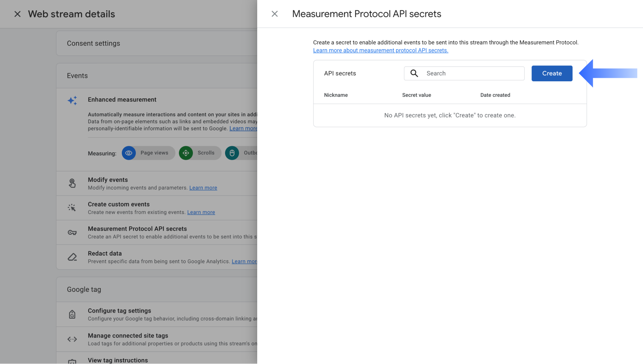The width and height of the screenshot is (643, 364).
Task: Click the Manage connected site tags icon
Action: click(72, 339)
